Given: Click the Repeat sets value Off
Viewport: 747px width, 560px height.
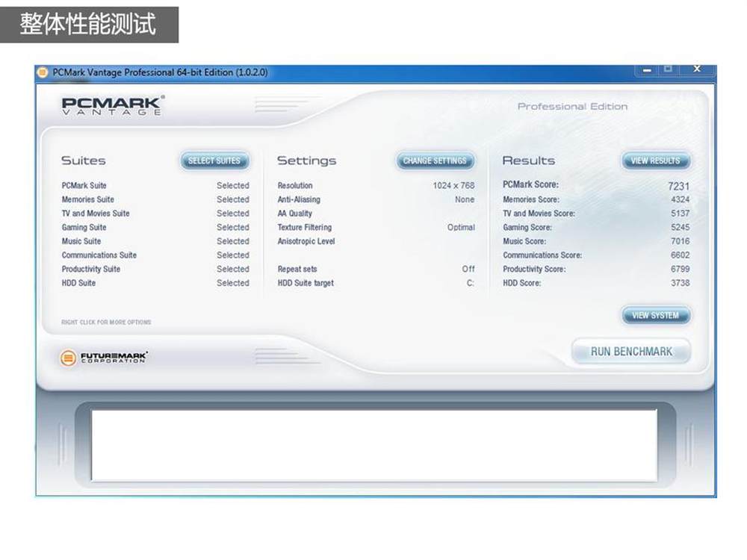Looking at the screenshot, I should point(468,269).
